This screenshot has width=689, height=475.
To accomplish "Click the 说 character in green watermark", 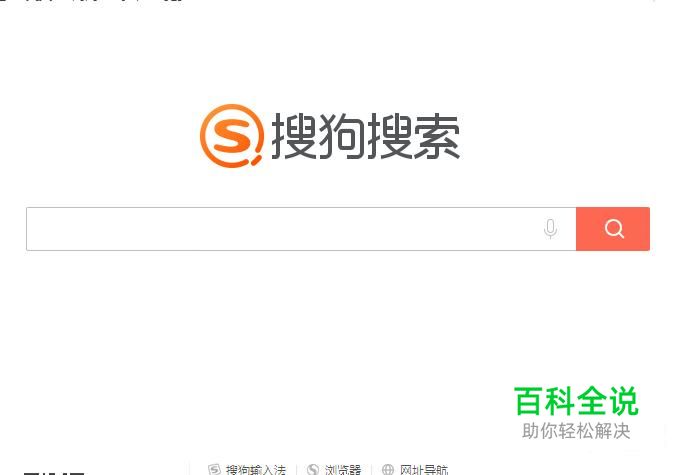I will tap(623, 401).
